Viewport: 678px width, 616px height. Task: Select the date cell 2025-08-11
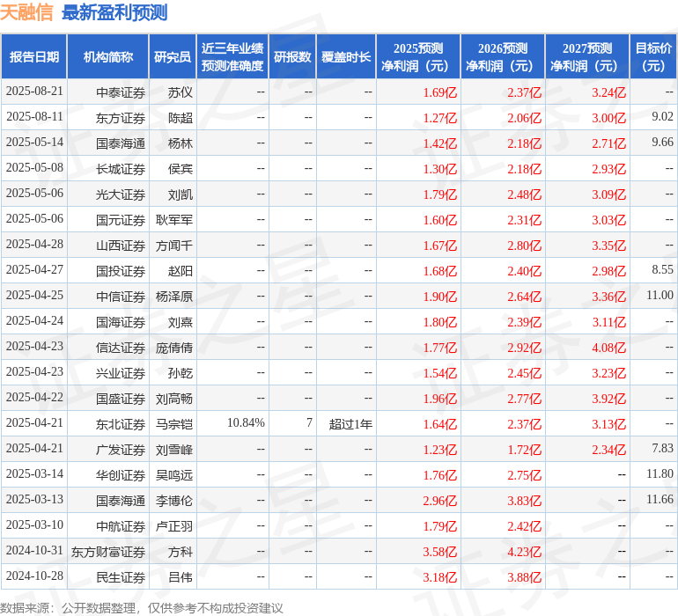click(x=34, y=117)
